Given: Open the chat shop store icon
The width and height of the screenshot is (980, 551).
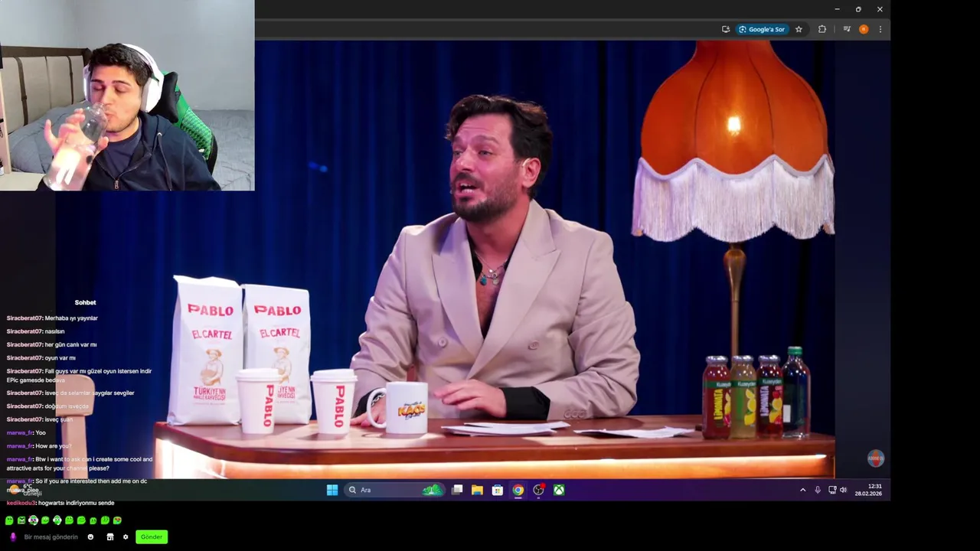Looking at the screenshot, I should tap(109, 537).
